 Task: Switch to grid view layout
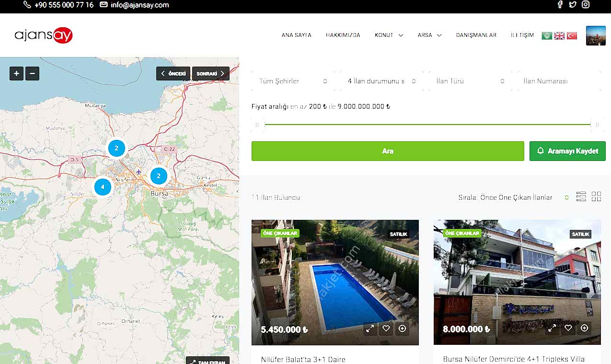coord(596,196)
